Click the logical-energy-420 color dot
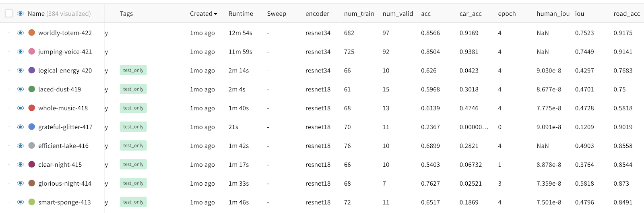The height and width of the screenshot is (213, 644). pos(32,70)
